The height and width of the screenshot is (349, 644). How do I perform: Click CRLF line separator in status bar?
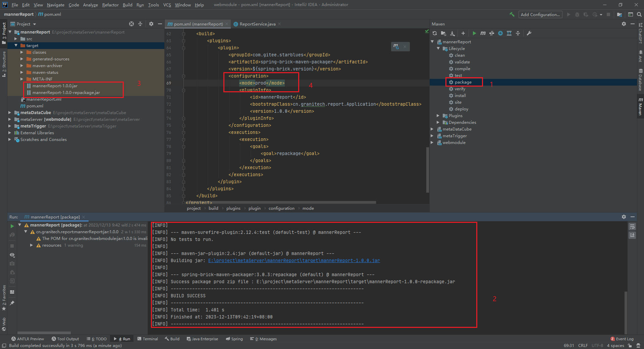pyautogui.click(x=583, y=345)
